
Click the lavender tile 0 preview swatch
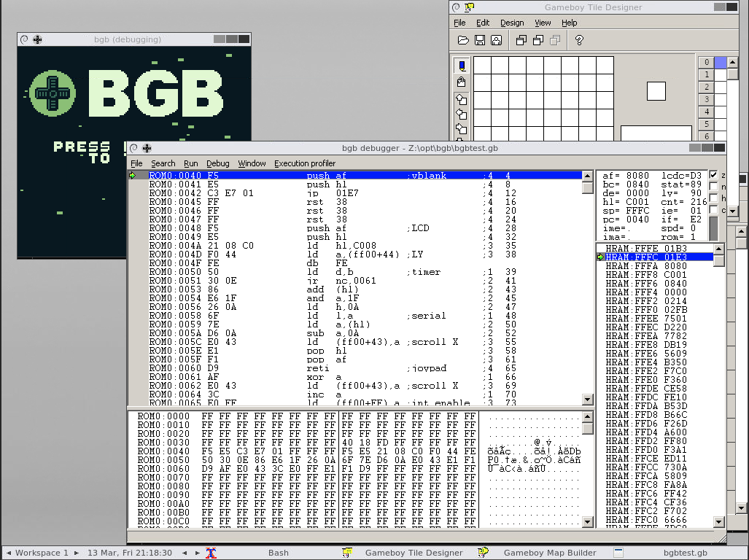721,62
